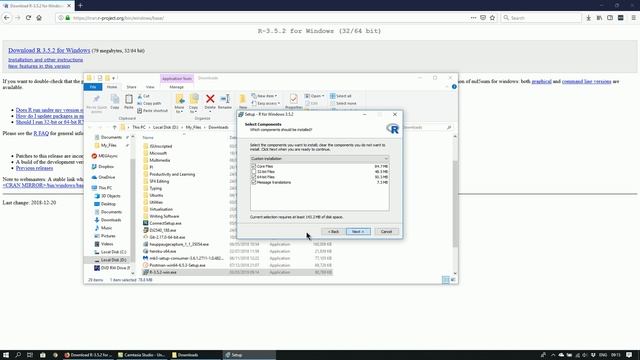640x360 pixels.
Task: Check the 32-bit Files component checkbox
Action: coord(253,172)
